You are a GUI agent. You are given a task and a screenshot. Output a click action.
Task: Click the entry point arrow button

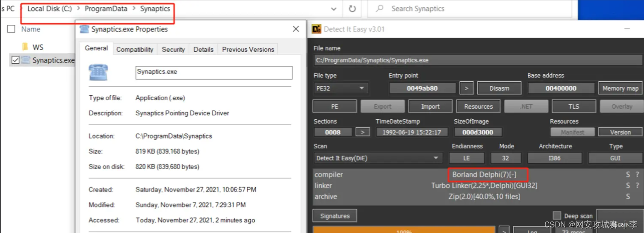pyautogui.click(x=466, y=88)
